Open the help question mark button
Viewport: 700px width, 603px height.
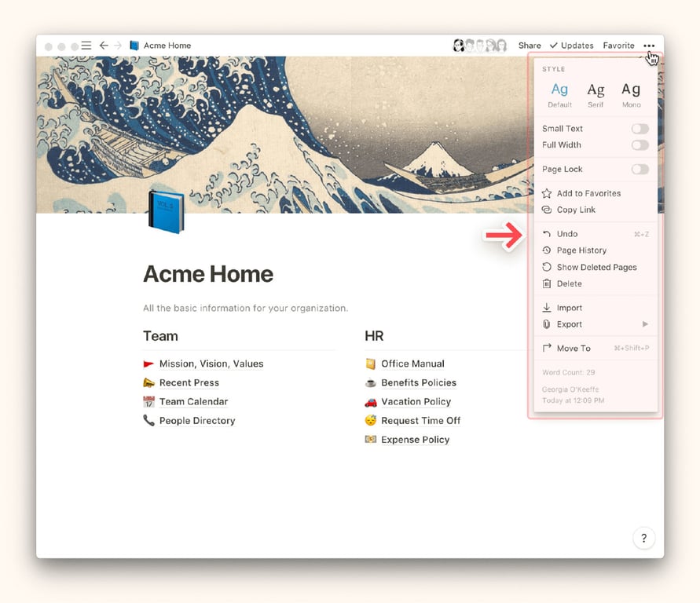pyautogui.click(x=643, y=538)
